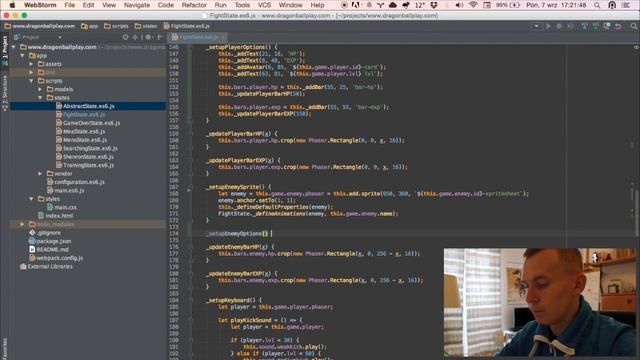Expand the assets folder
This screenshot has height=360, width=640.
pos(31,64)
